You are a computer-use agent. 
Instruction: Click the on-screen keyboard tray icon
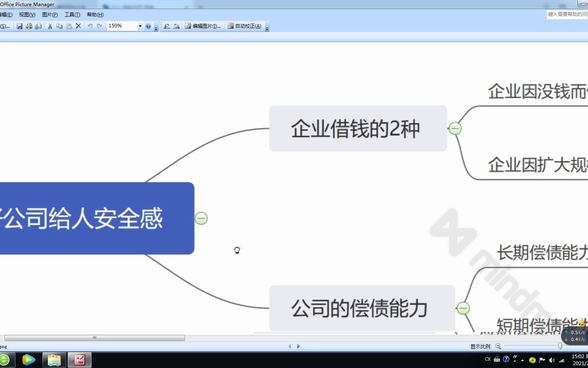(497, 359)
